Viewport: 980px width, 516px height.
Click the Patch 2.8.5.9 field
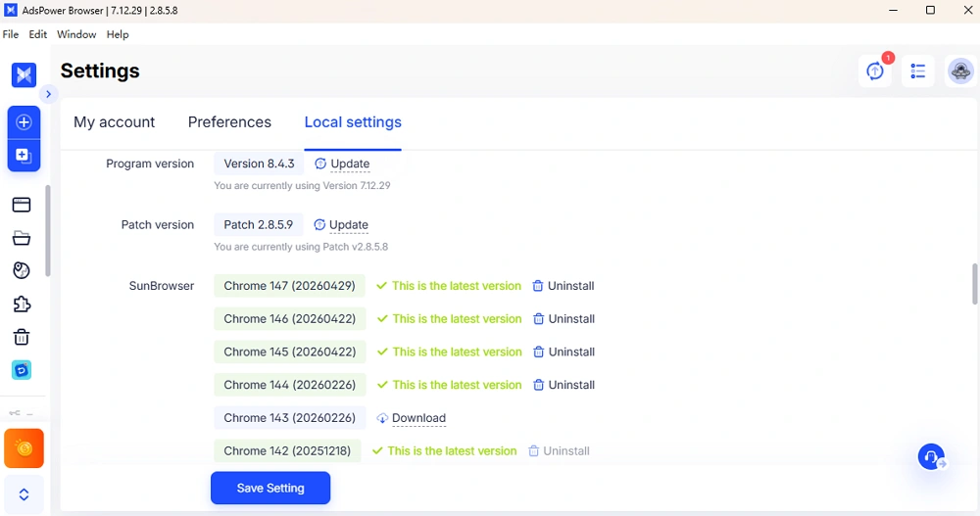258,225
